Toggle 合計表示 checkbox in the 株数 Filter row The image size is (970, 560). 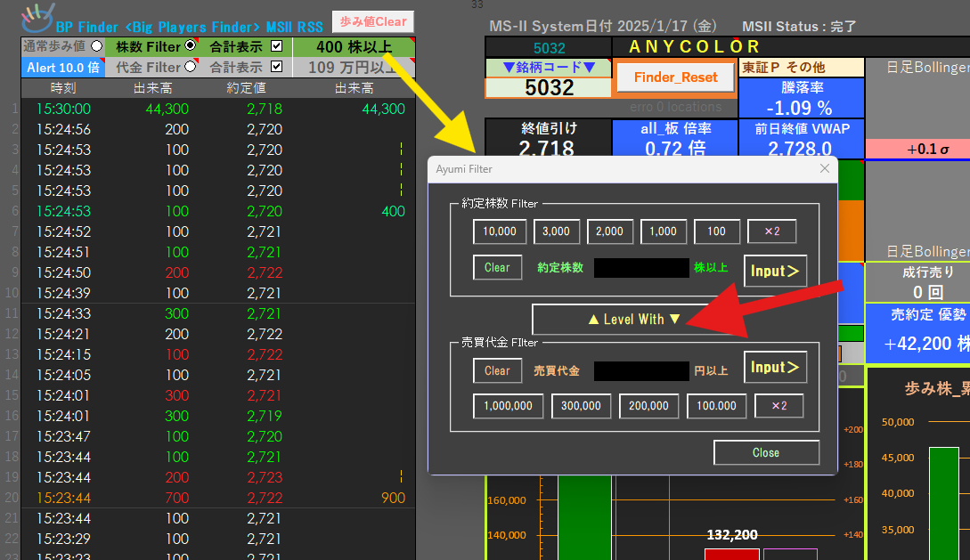(x=276, y=46)
